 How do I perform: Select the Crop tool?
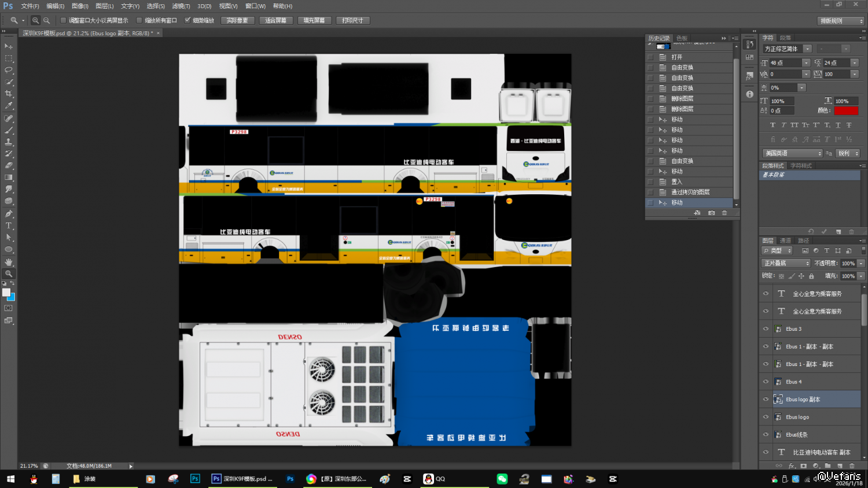[9, 94]
